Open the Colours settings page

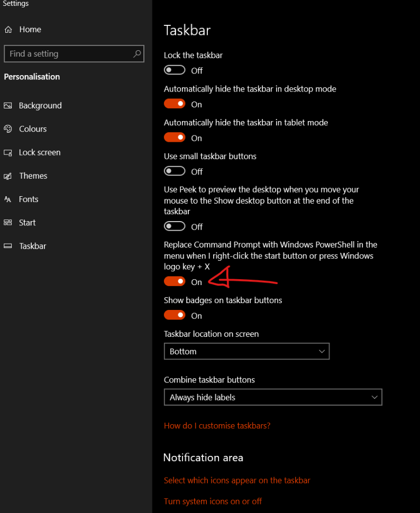[x=33, y=129]
